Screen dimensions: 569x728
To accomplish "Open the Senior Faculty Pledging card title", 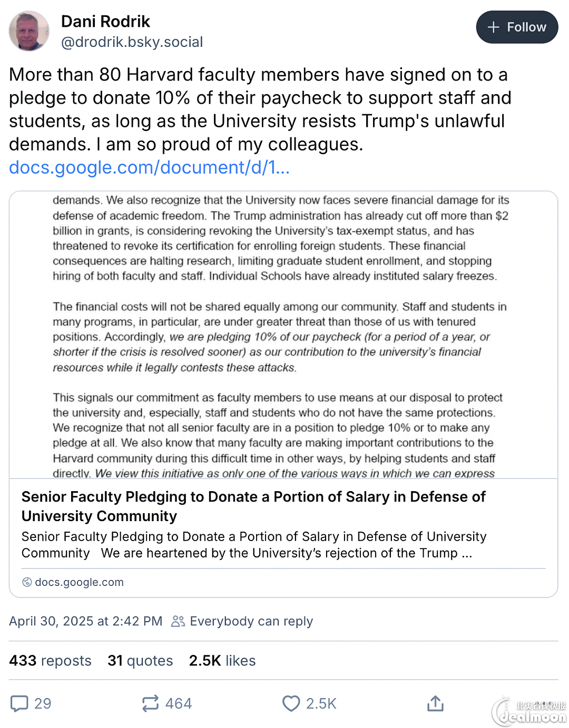I will click(253, 506).
